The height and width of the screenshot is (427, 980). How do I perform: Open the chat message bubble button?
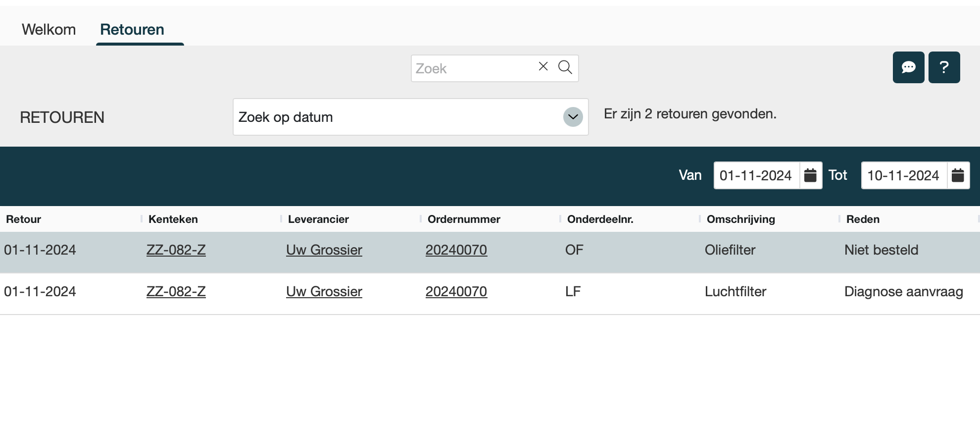(x=908, y=67)
